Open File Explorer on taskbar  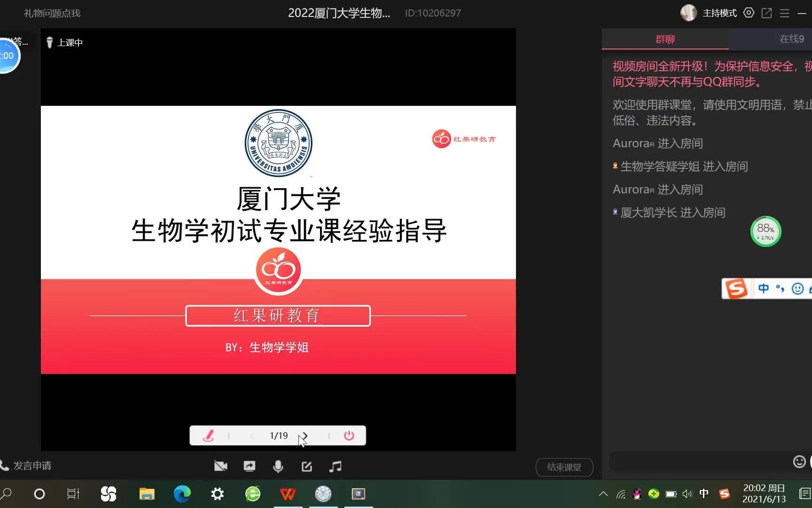147,494
